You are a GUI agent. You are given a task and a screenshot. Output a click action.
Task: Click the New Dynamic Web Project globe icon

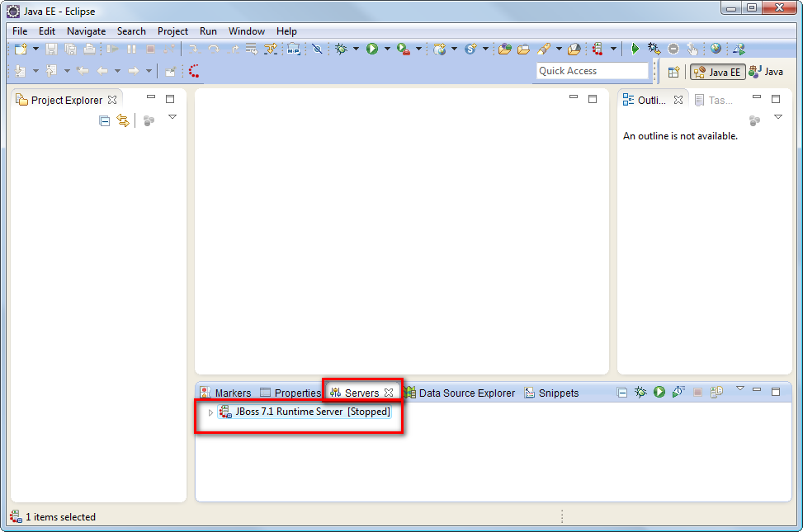pyautogui.click(x=439, y=49)
